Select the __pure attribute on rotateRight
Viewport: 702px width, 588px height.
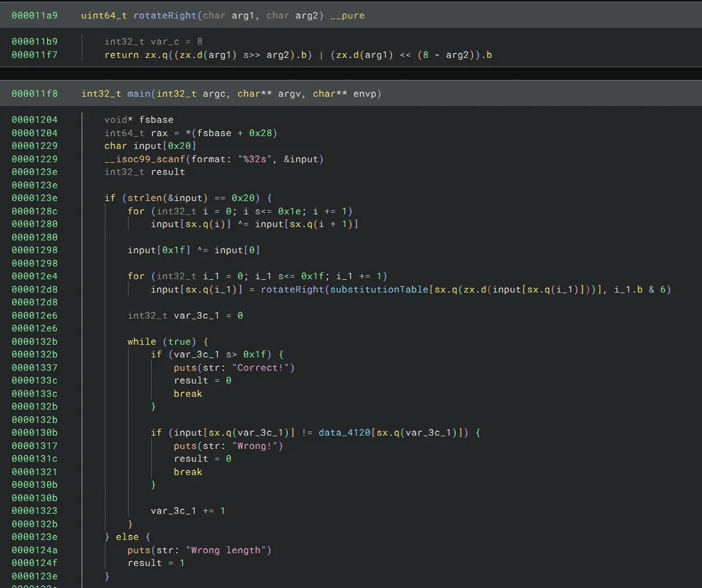pyautogui.click(x=348, y=16)
